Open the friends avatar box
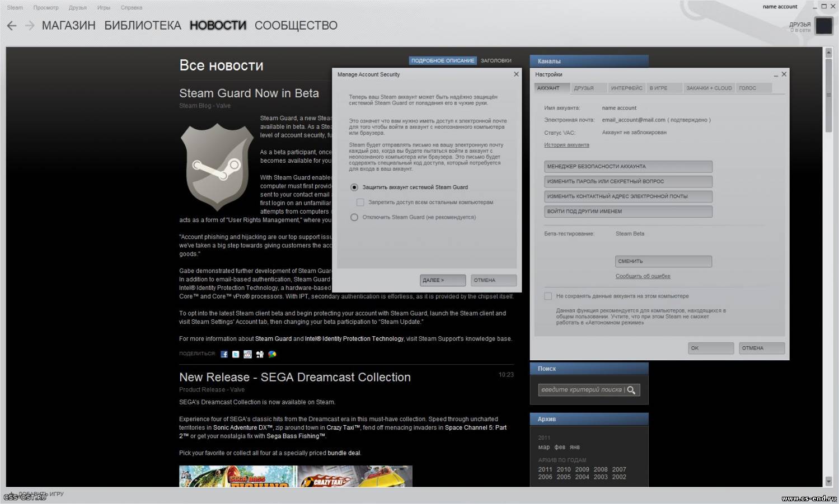This screenshot has height=504, width=839. pyautogui.click(x=824, y=26)
